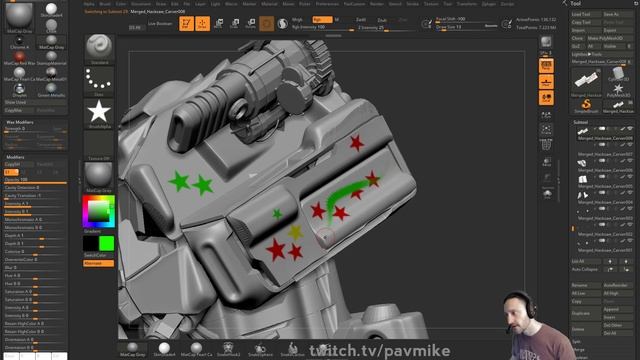Image resolution: width=640 pixels, height=360 pixels.
Task: Open the Render menu
Action: [x=377, y=4]
